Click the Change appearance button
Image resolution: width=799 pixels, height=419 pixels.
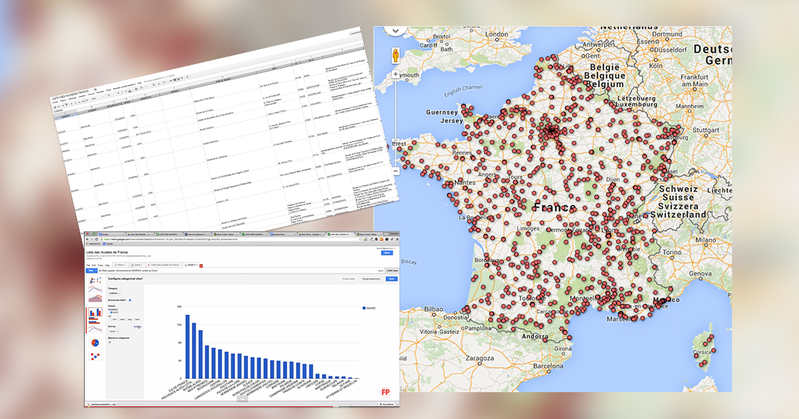371,279
